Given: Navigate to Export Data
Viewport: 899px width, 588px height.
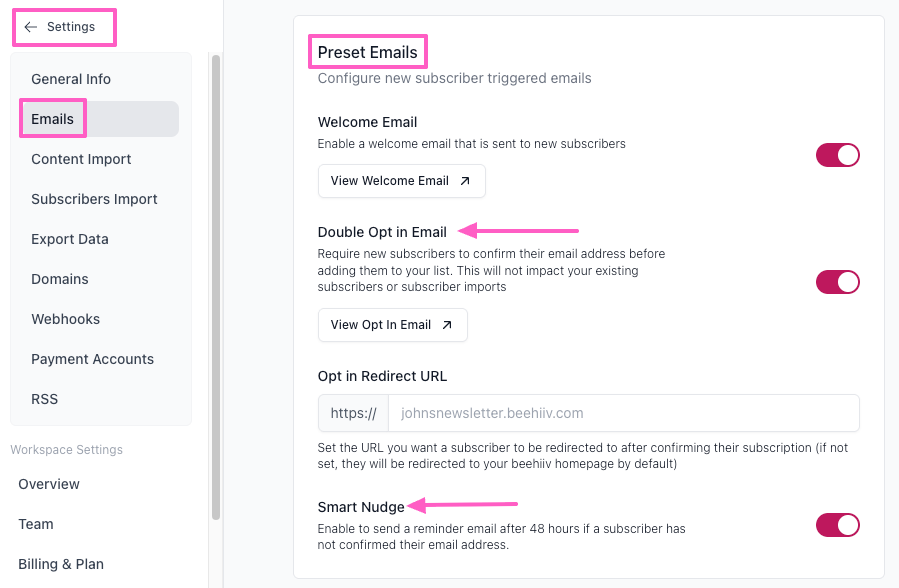Looking at the screenshot, I should 70,239.
